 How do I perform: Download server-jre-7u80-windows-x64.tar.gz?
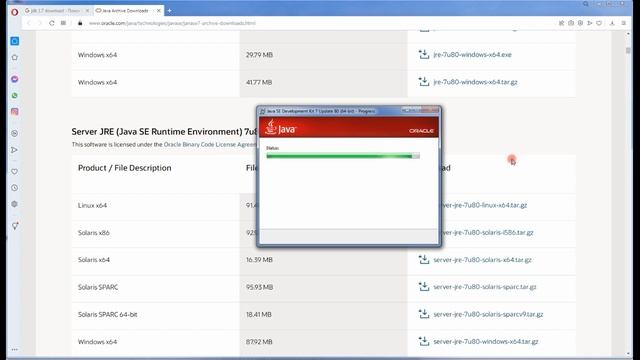click(486, 342)
